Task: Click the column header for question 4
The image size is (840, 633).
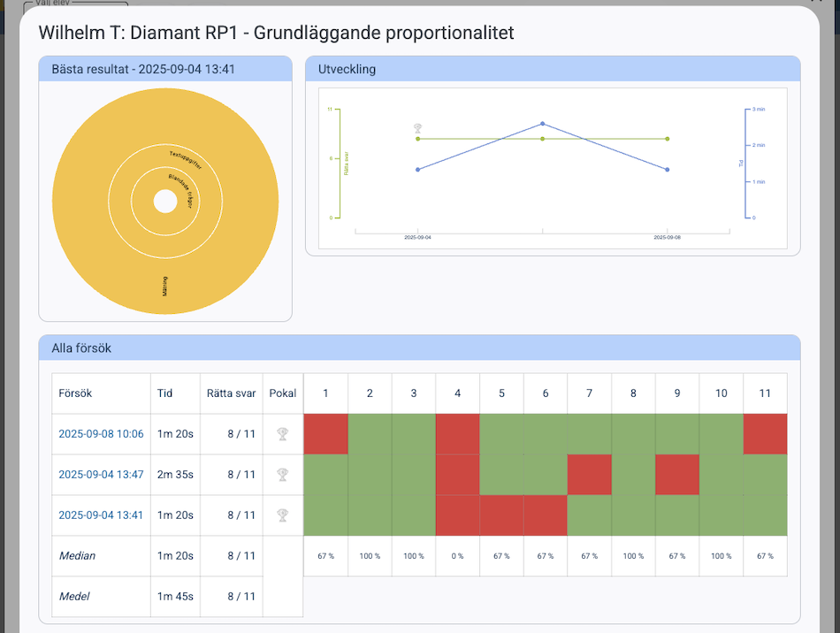Action: click(457, 393)
